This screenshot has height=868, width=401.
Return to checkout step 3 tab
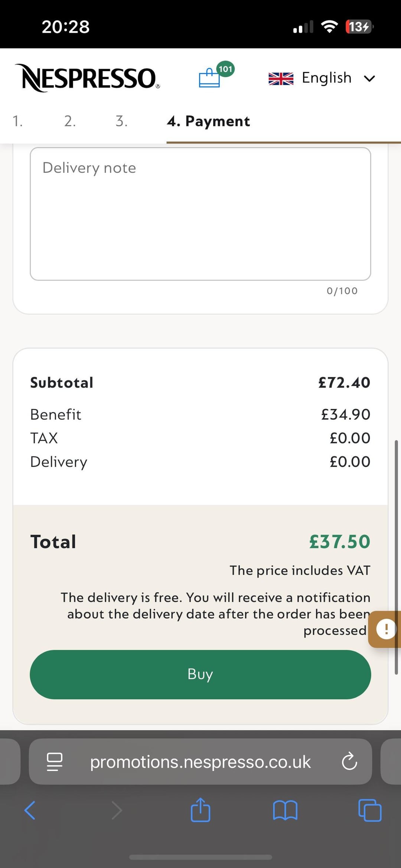click(121, 121)
